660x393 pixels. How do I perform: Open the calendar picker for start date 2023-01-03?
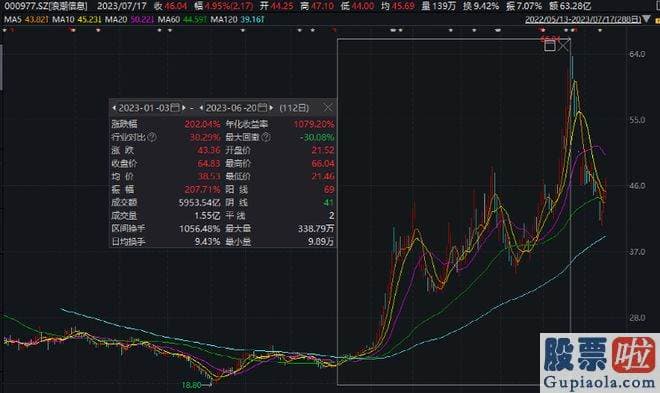175,108
